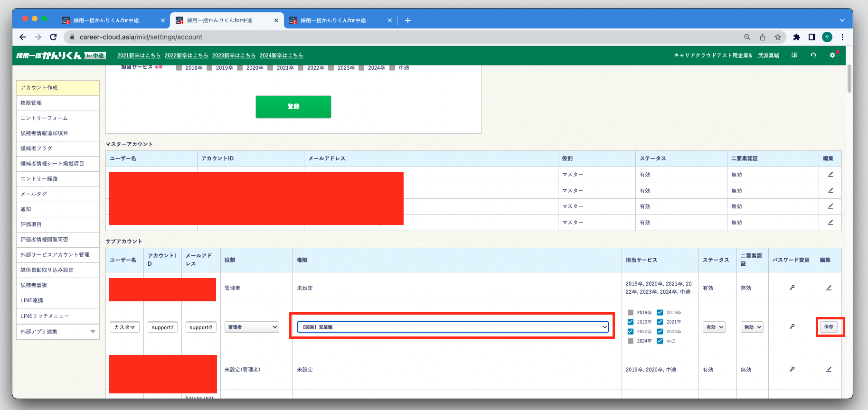Image resolution: width=868 pixels, height=410 pixels.
Task: Follow the 2024新卒はこちら link
Action: (x=281, y=56)
